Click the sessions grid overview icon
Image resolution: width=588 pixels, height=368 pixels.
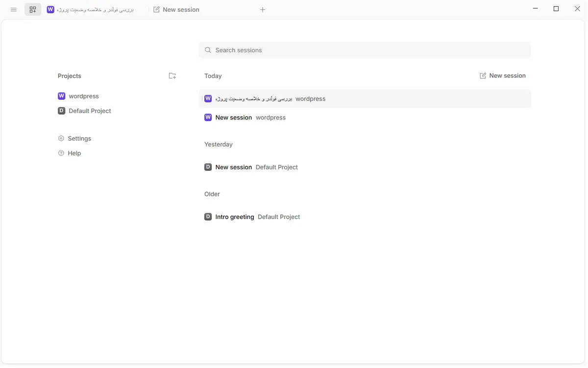coord(33,9)
